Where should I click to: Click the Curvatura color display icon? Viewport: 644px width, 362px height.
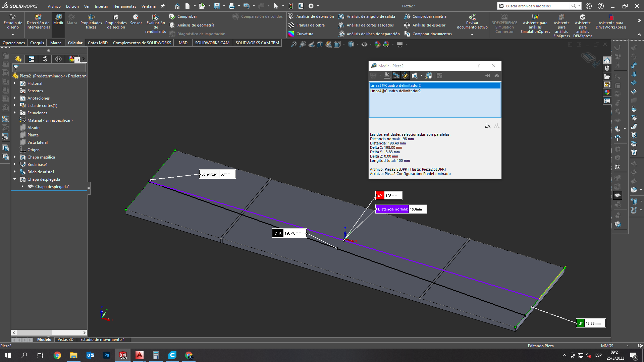[x=291, y=34]
